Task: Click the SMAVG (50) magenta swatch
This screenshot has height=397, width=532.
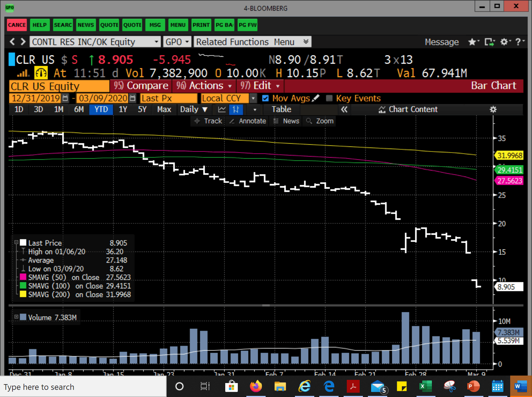Action: pos(23,277)
